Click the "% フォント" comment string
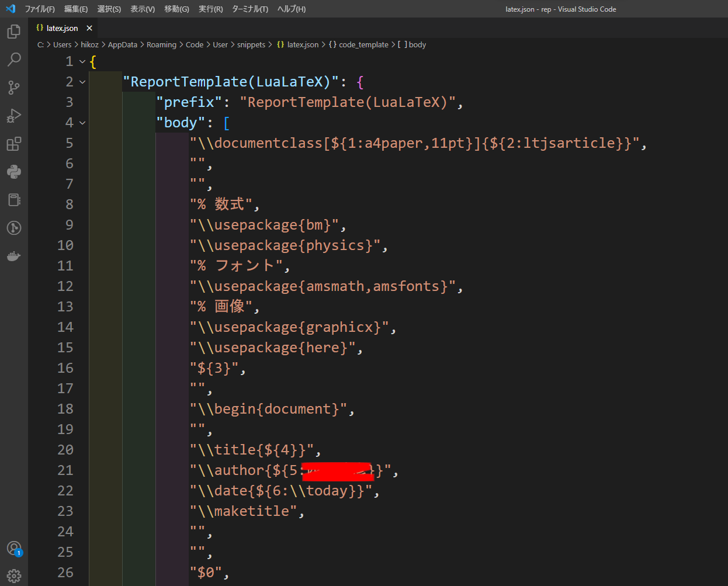Image resolution: width=728 pixels, height=586 pixels. [236, 266]
